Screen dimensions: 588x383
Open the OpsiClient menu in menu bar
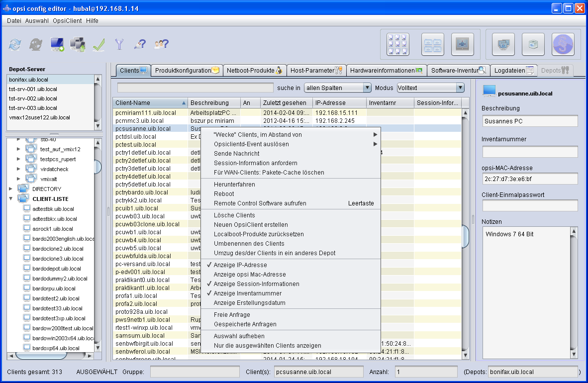[67, 21]
